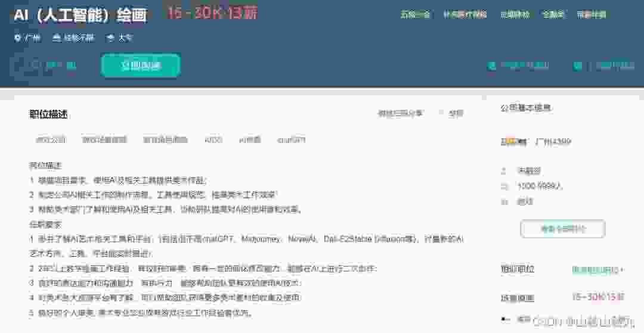The image size is (644, 333).
Task: Click the 带薪年假 benefit tag
Action: 592,15
